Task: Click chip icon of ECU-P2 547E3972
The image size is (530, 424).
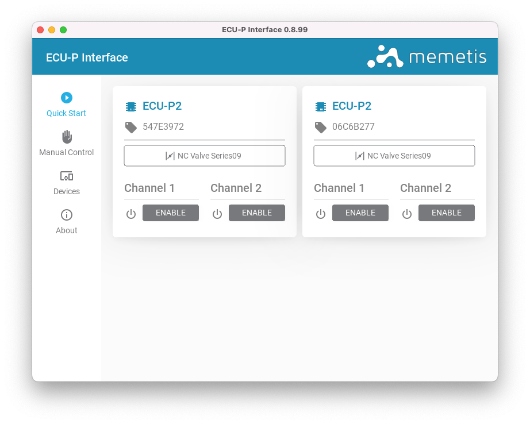Action: (x=131, y=107)
